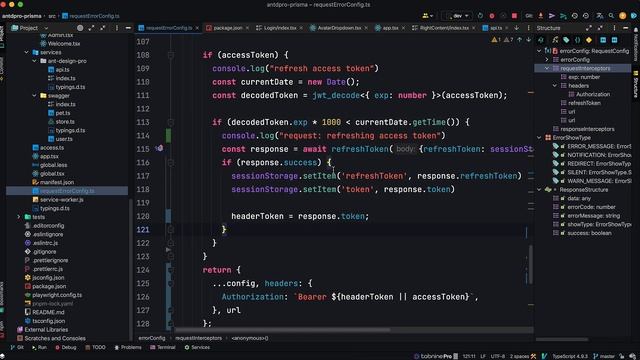Toggle yellow diamond filter in Structure toolbar

[x=589, y=40]
